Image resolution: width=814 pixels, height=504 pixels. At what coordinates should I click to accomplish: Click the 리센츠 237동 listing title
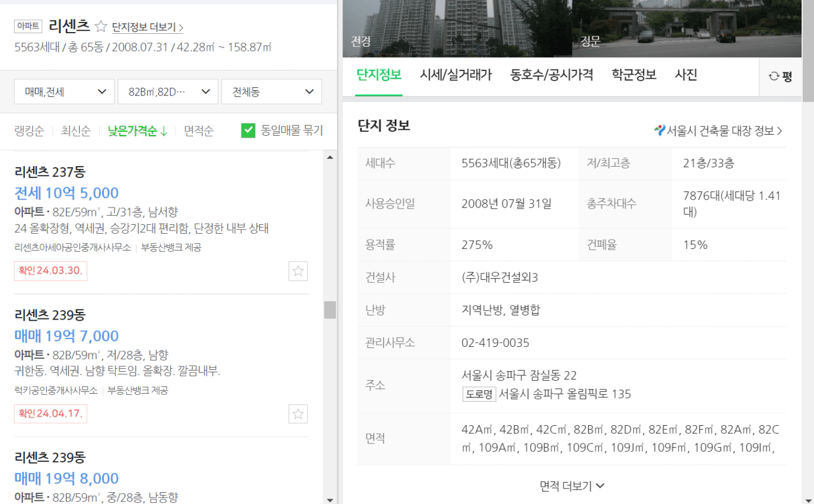[x=50, y=172]
